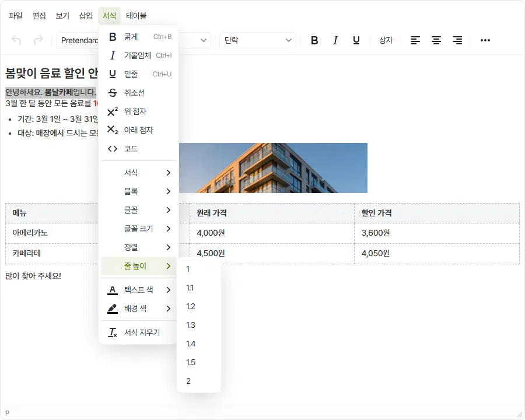Click the 안녕하세요. 봄날카페입니다. line
This screenshot has width=525, height=420.
tap(51, 92)
